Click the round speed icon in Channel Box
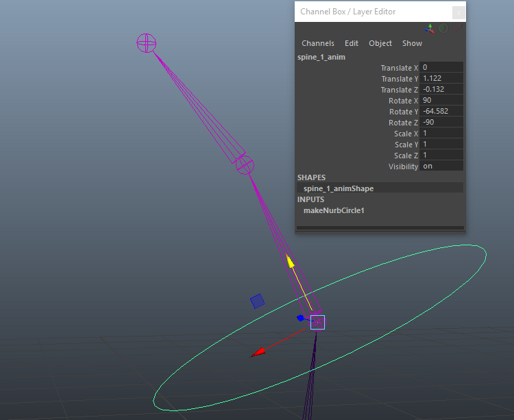Viewport: 514px width, 420px height. (443, 29)
